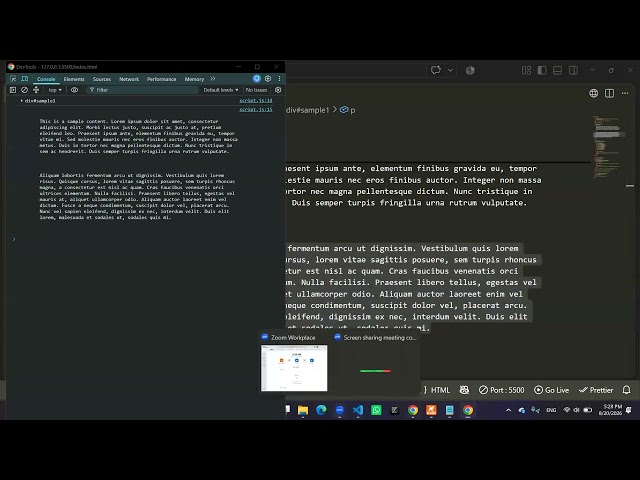The image size is (640, 480).
Task: Click Port : 5500 in the status bar
Action: [502, 390]
